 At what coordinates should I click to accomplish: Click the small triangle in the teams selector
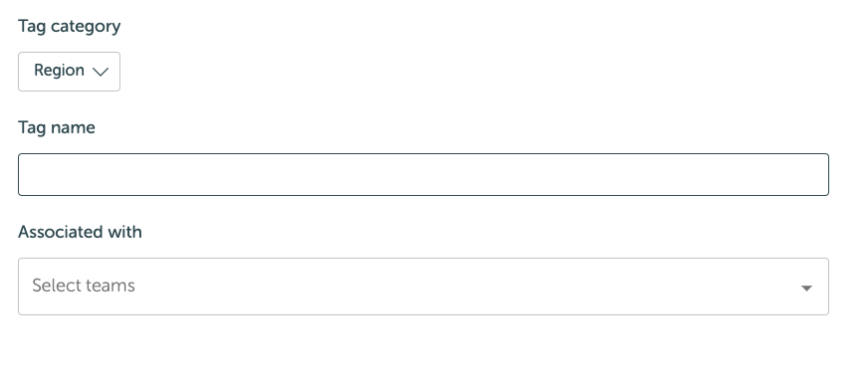point(806,288)
